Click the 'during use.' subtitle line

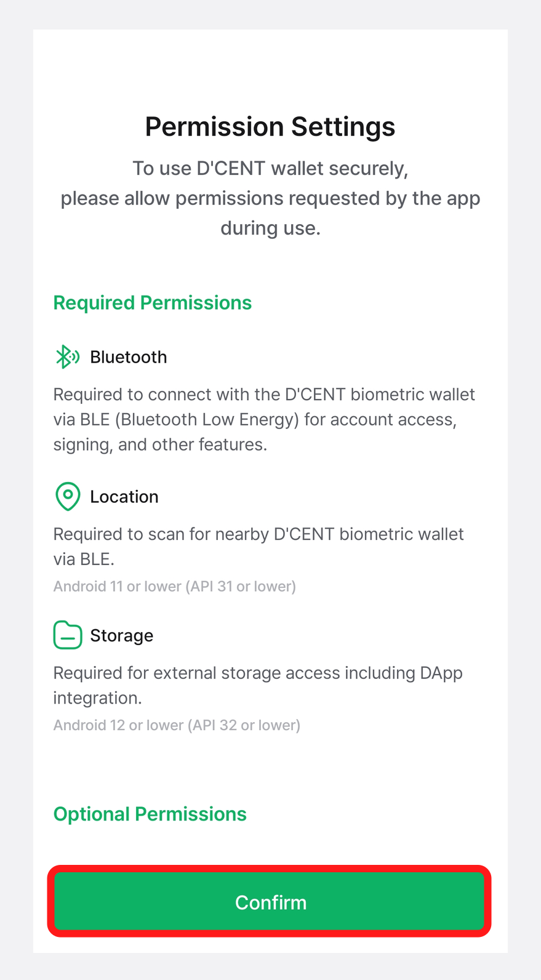pyautogui.click(x=271, y=228)
